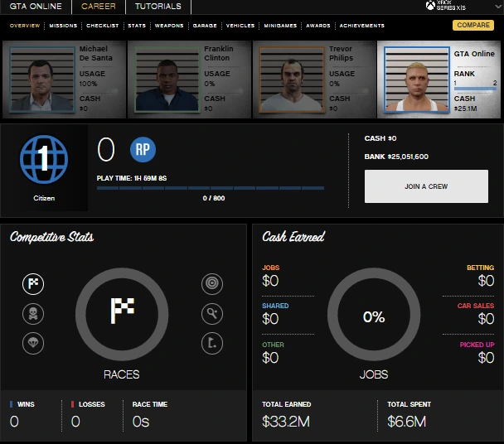This screenshot has width=504, height=444.
Task: Click the JOIN A CREW button
Action: click(x=426, y=186)
